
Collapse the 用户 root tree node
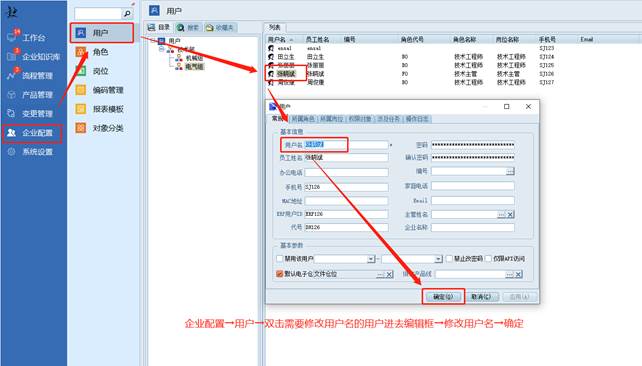click(152, 41)
